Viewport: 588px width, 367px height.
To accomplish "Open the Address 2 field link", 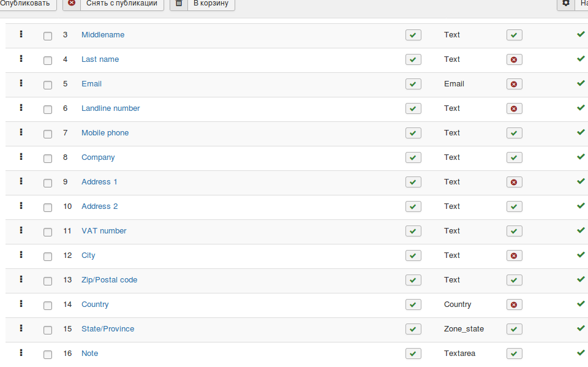I will 99,206.
